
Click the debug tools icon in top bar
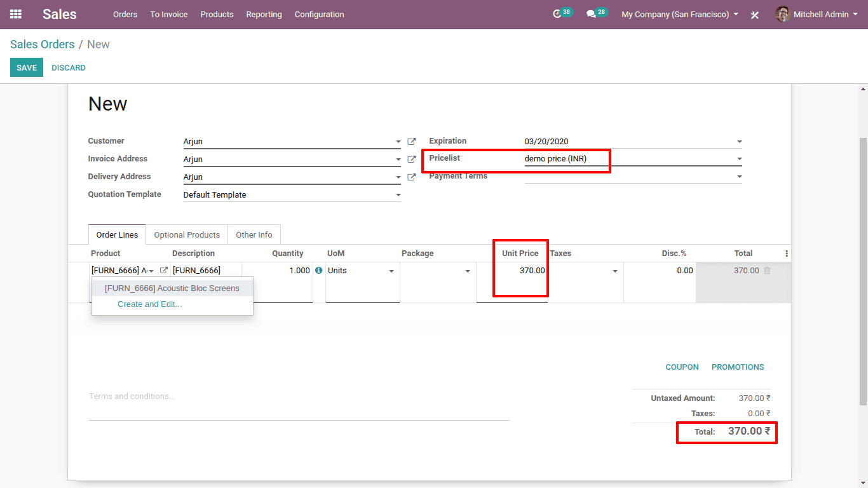(755, 15)
